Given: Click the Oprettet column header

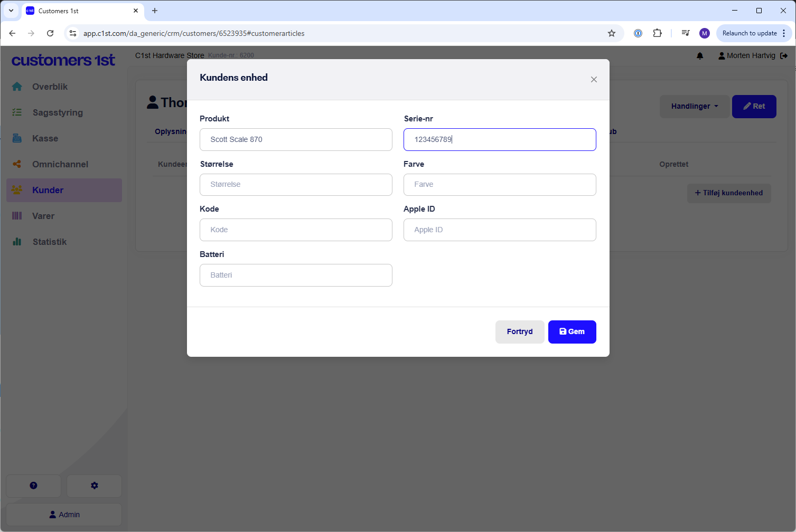Looking at the screenshot, I should click(673, 164).
